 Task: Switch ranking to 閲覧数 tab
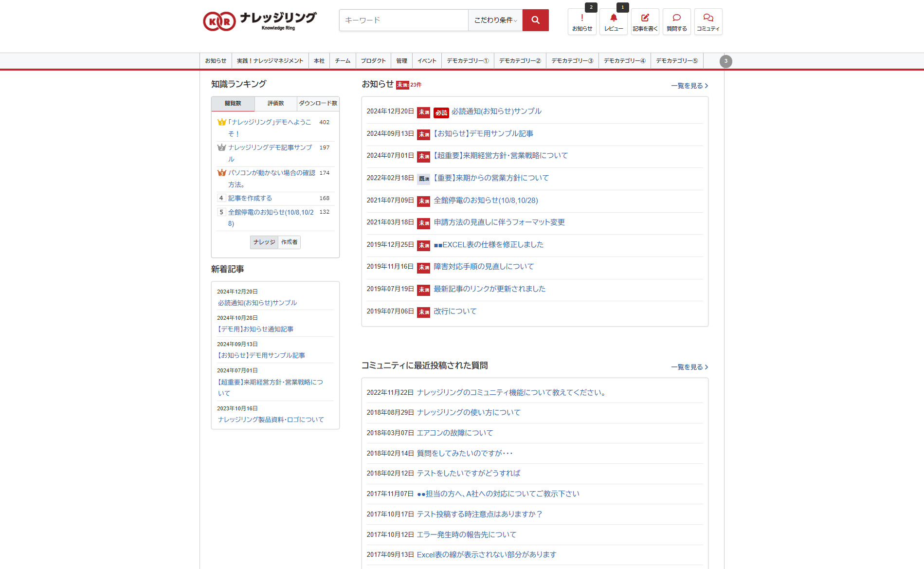click(233, 103)
